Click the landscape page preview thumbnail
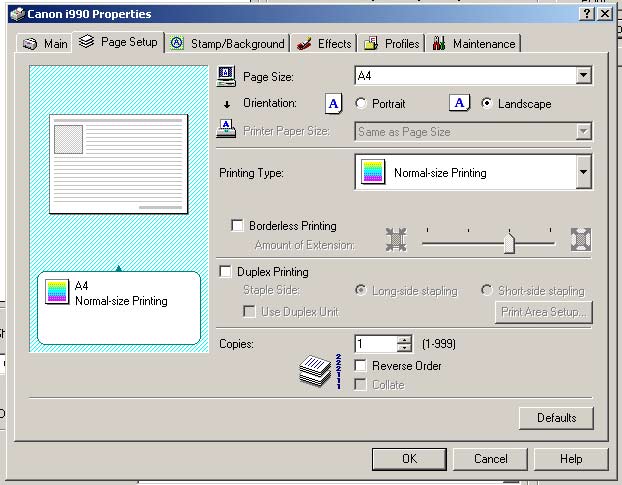The height and width of the screenshot is (485, 622). (x=119, y=164)
